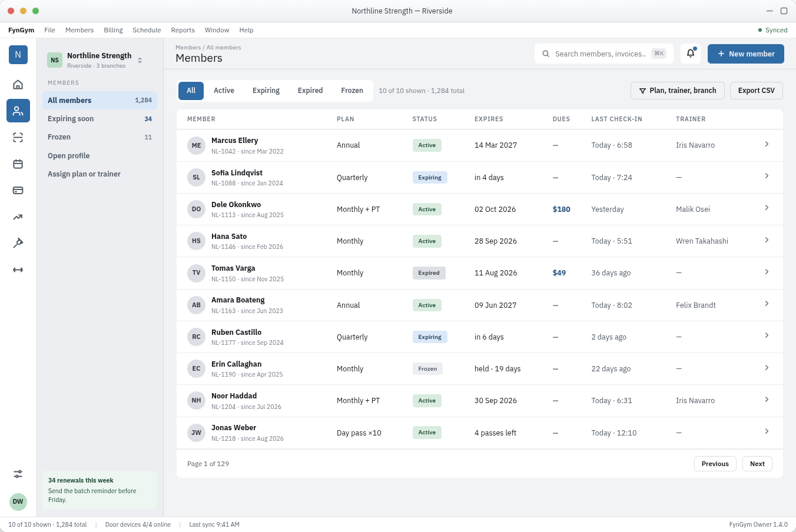The image size is (796, 532).
Task: Click Door devices 4/4 online status
Action: tap(138, 524)
